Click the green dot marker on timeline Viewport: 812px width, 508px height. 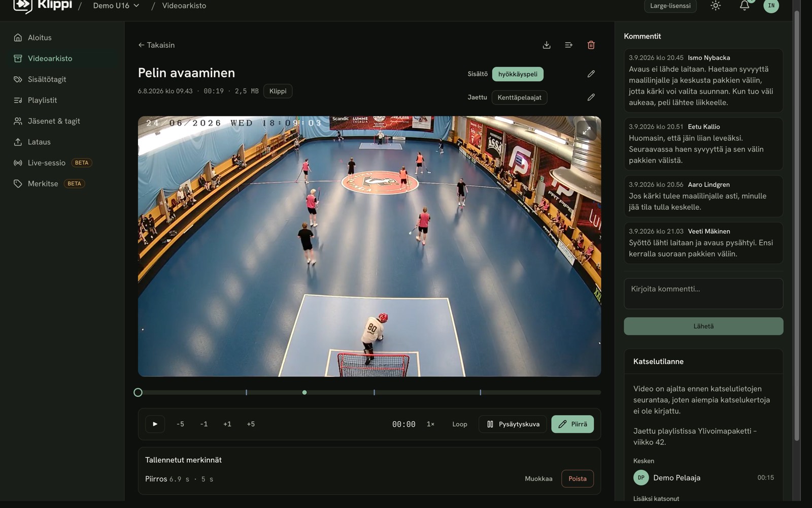(x=304, y=392)
